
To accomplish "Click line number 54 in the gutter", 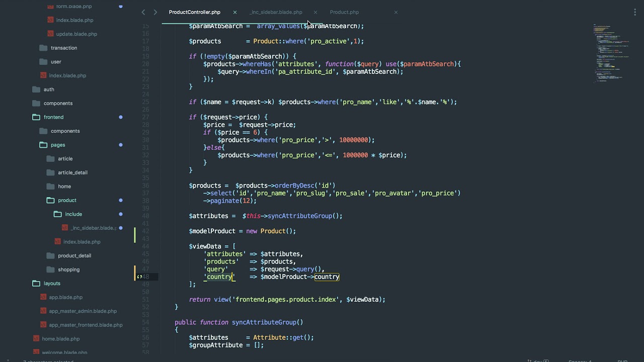I will pos(145,322).
